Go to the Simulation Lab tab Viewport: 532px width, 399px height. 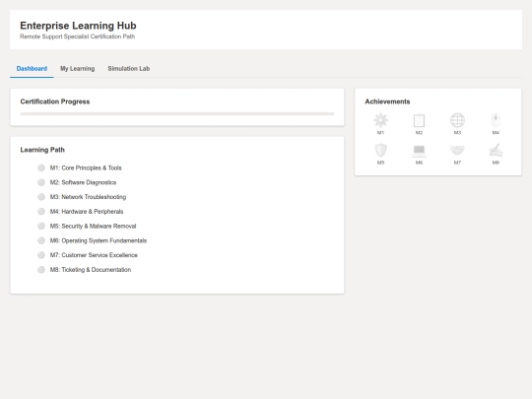tap(129, 69)
